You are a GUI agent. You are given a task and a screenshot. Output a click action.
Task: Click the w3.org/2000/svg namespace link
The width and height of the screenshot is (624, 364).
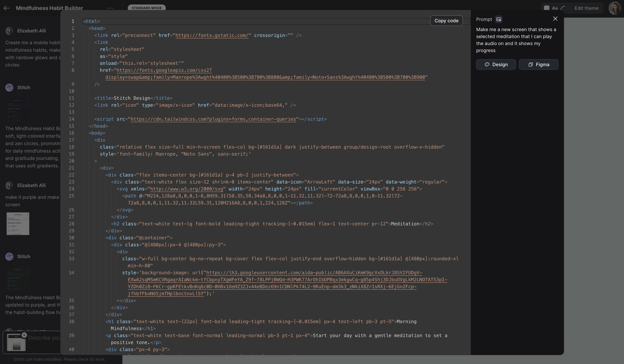[187, 189]
